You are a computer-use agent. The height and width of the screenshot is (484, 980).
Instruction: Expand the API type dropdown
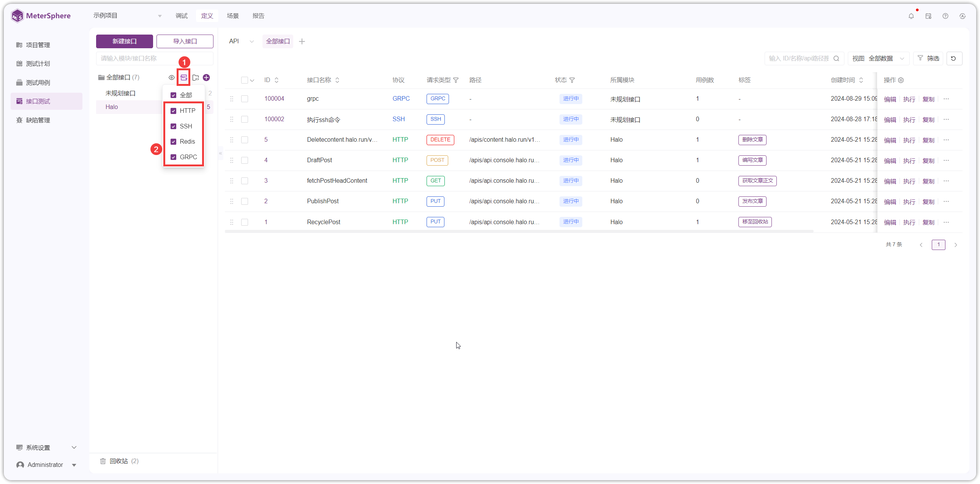(241, 41)
